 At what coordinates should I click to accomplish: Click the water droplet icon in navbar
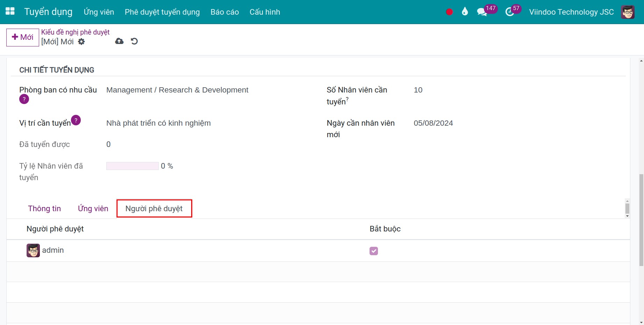pyautogui.click(x=465, y=12)
